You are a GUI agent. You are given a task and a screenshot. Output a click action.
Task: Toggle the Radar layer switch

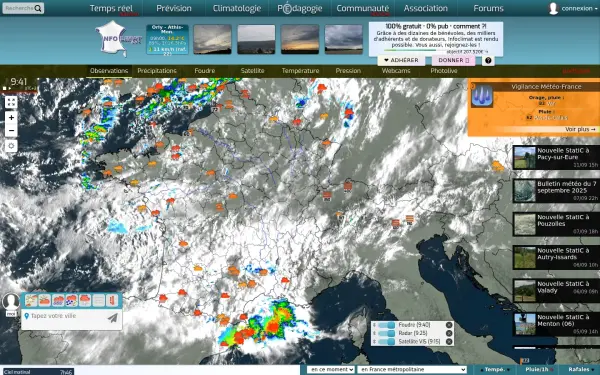coord(386,333)
